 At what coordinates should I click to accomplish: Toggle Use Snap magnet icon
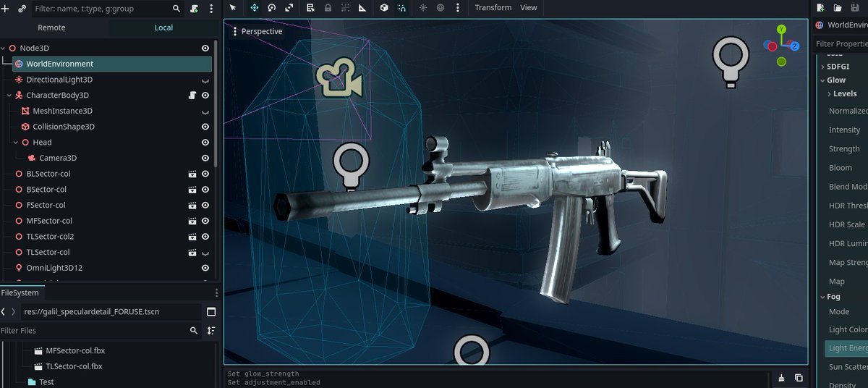tap(401, 8)
